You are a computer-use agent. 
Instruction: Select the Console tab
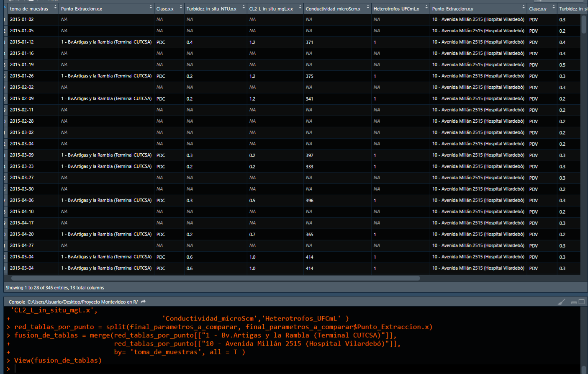pos(17,302)
